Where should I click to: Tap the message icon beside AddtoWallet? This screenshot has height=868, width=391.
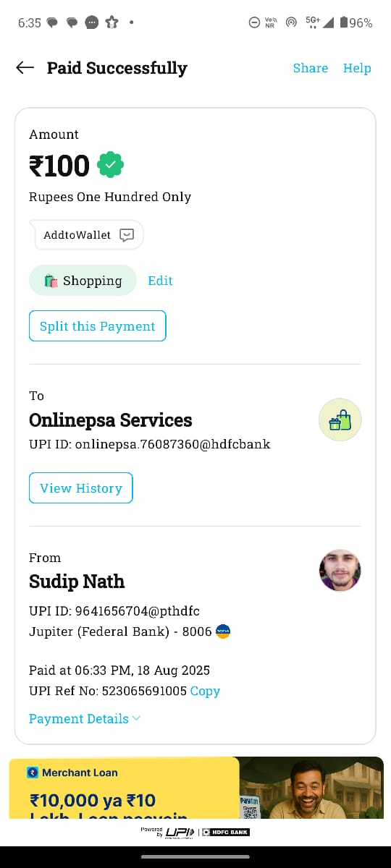pyautogui.click(x=127, y=235)
